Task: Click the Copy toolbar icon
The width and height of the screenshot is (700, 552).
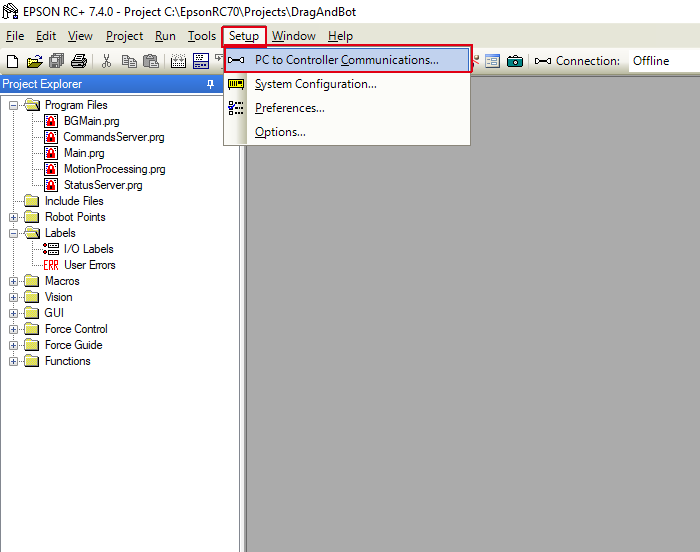Action: point(129,61)
